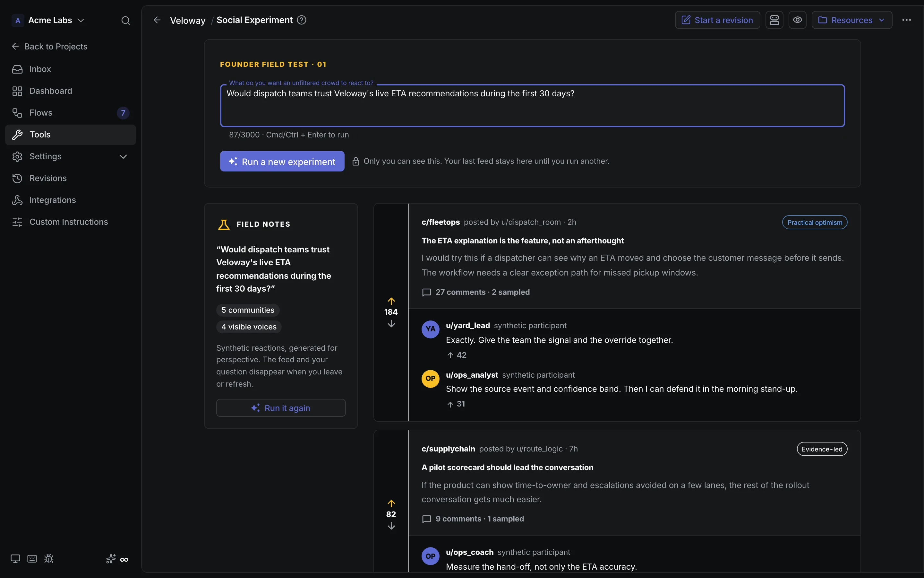Open the Resources dropdown

pyautogui.click(x=852, y=20)
